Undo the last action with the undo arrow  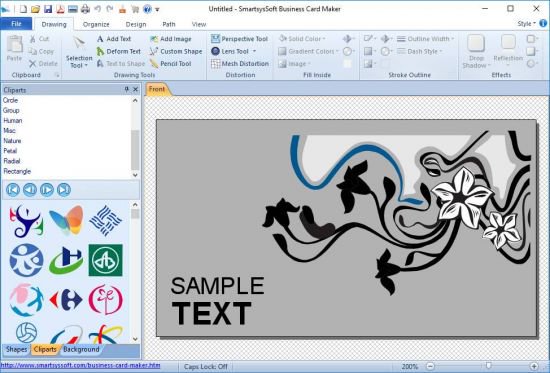pyautogui.click(x=98, y=9)
